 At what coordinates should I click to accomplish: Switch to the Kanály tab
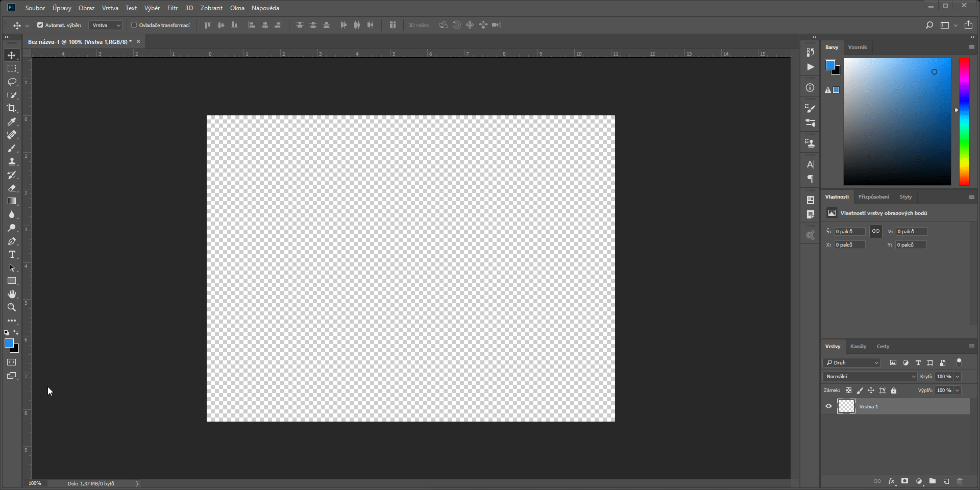click(x=859, y=346)
